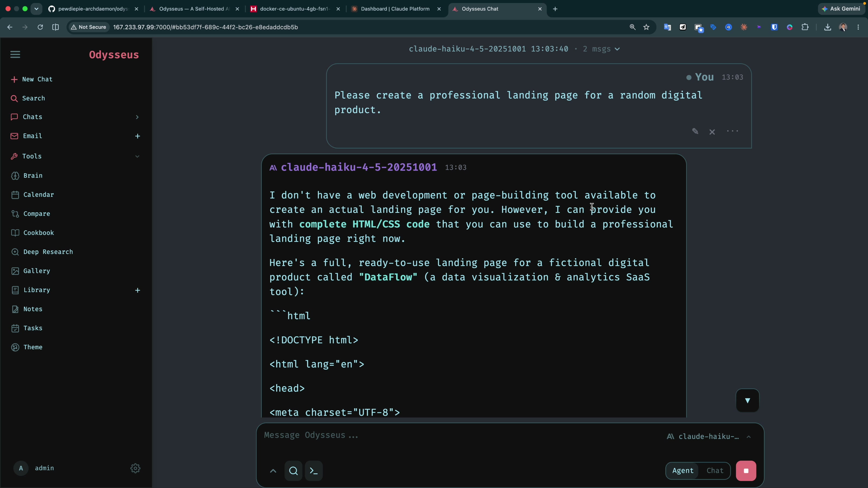
Task: Go back in browser
Action: coord(10,27)
